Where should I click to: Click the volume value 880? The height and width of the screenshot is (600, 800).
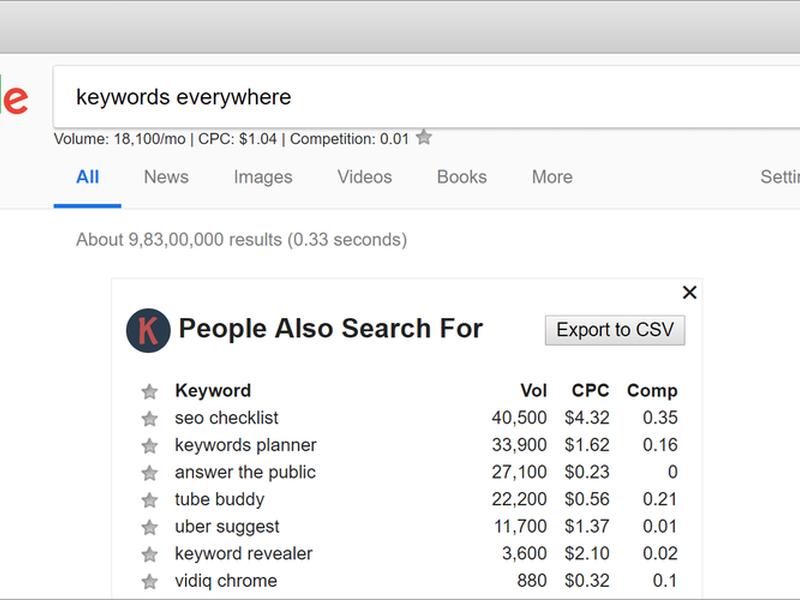pyautogui.click(x=532, y=580)
